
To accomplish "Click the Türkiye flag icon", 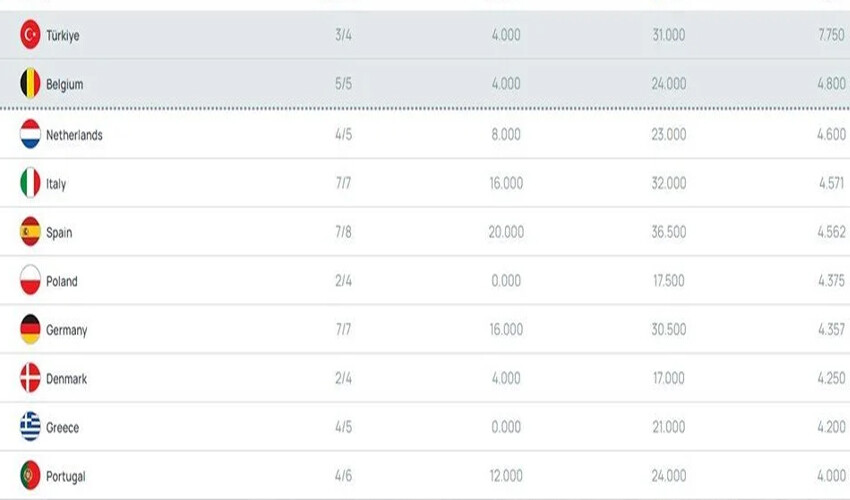I will tap(30, 36).
